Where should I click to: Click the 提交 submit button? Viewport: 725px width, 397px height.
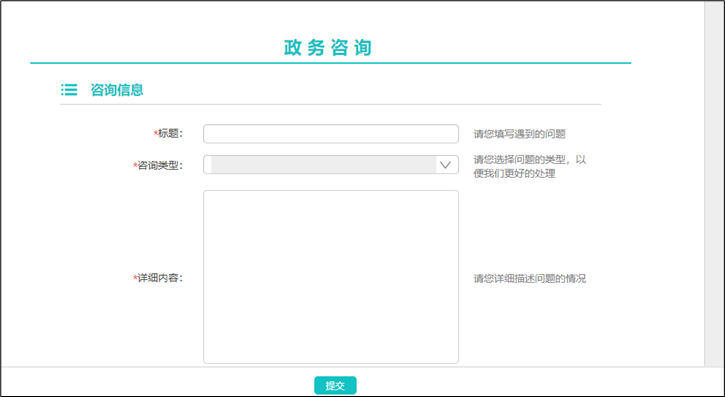point(335,385)
